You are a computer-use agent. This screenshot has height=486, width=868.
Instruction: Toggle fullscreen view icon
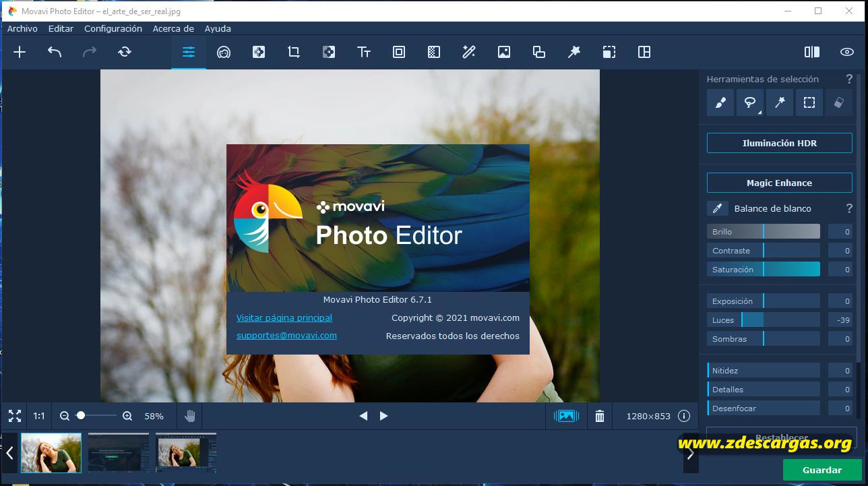click(15, 416)
